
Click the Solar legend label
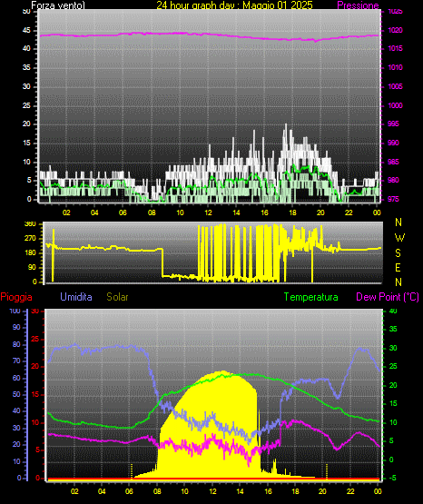pyautogui.click(x=118, y=297)
